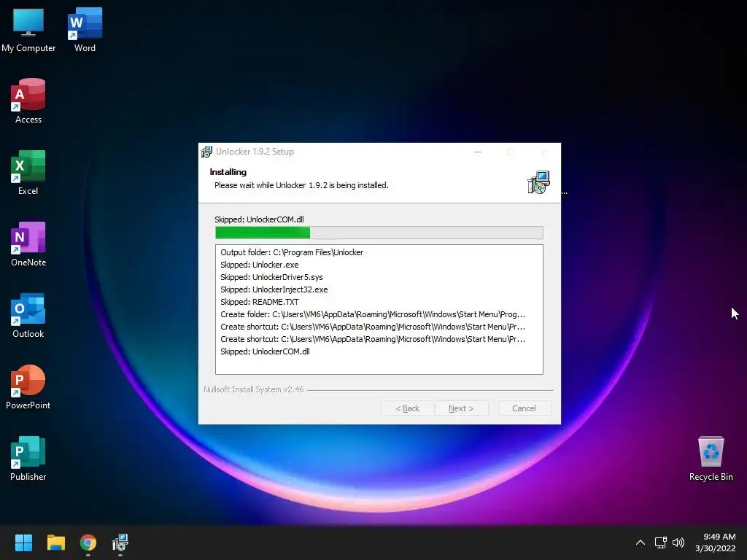Select the PowerPoint desktop shortcut

28,386
